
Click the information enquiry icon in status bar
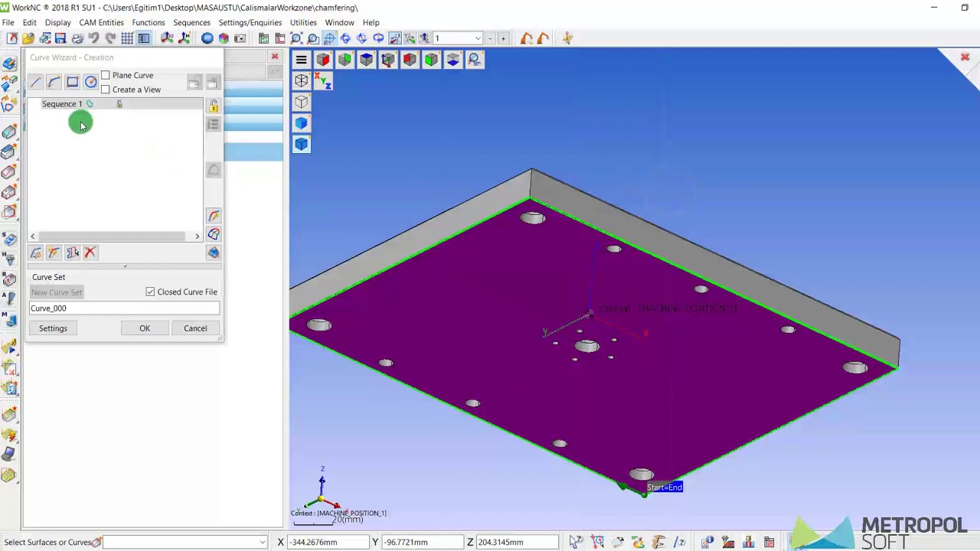707,542
